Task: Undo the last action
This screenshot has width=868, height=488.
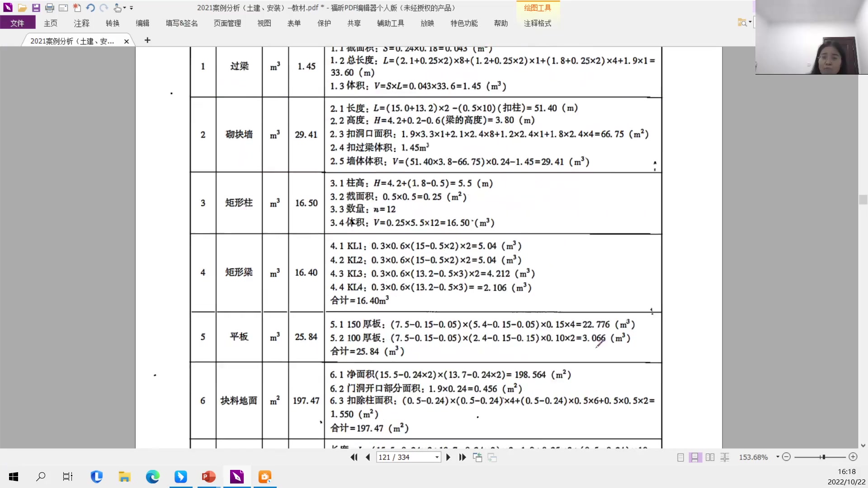Action: point(90,8)
